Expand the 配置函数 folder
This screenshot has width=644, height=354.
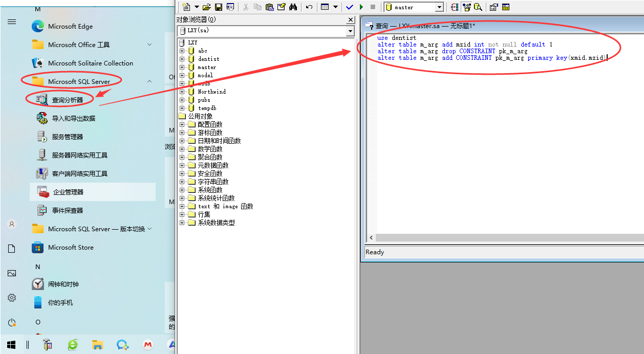pos(182,124)
